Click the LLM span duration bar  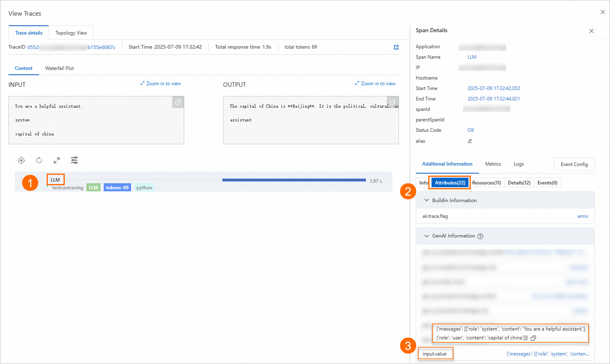(294, 180)
